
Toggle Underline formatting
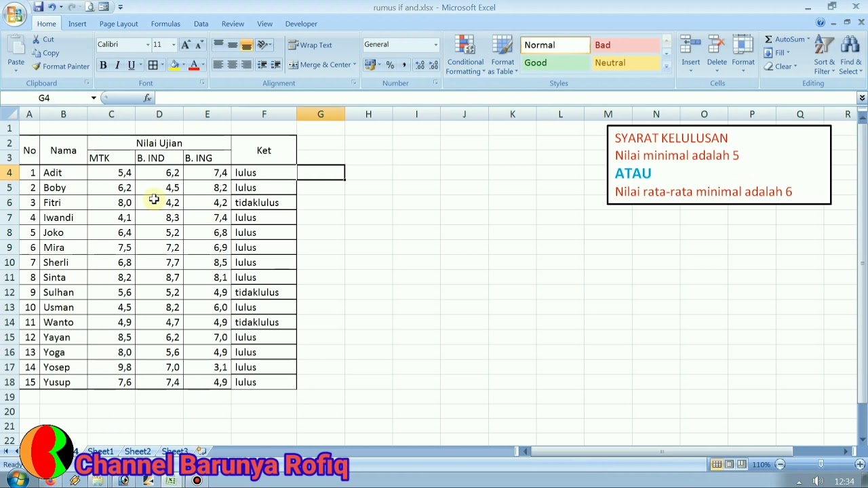(x=131, y=65)
